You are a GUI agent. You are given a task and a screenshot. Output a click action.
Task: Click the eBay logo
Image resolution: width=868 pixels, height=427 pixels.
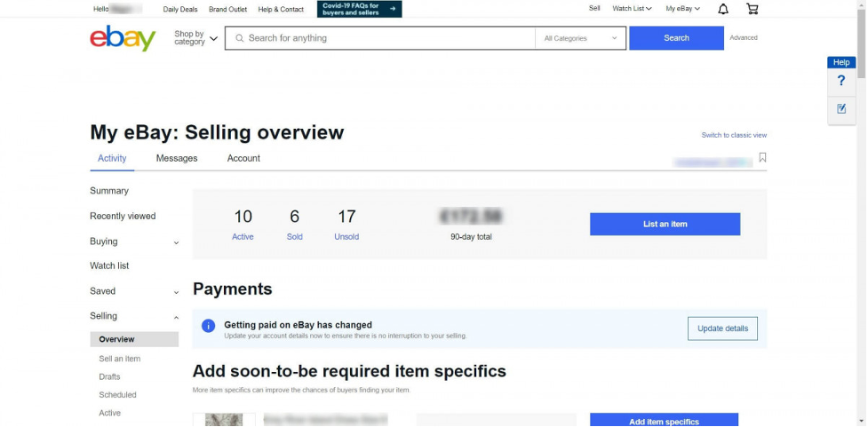click(123, 38)
